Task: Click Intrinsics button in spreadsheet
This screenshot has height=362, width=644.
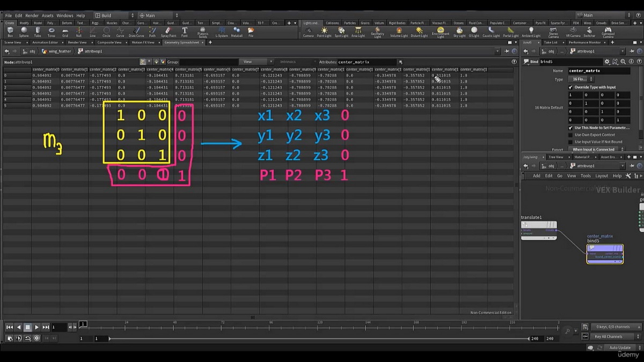Action: coord(288,62)
